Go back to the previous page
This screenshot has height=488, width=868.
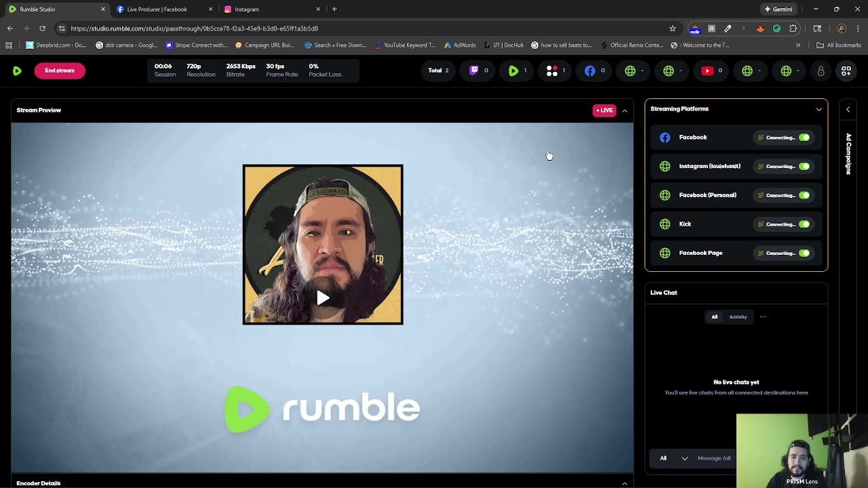pos(9,28)
